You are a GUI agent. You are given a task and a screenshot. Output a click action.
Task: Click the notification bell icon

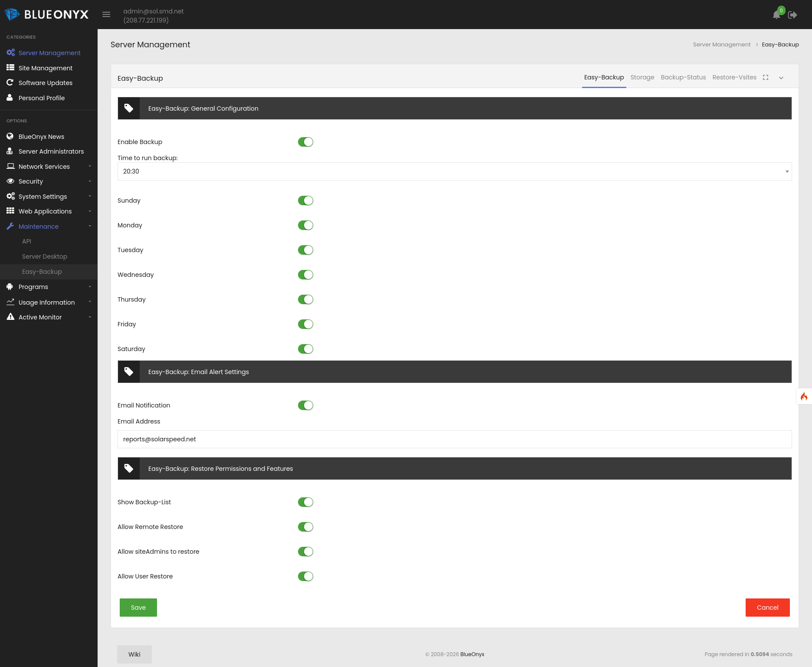(x=776, y=15)
